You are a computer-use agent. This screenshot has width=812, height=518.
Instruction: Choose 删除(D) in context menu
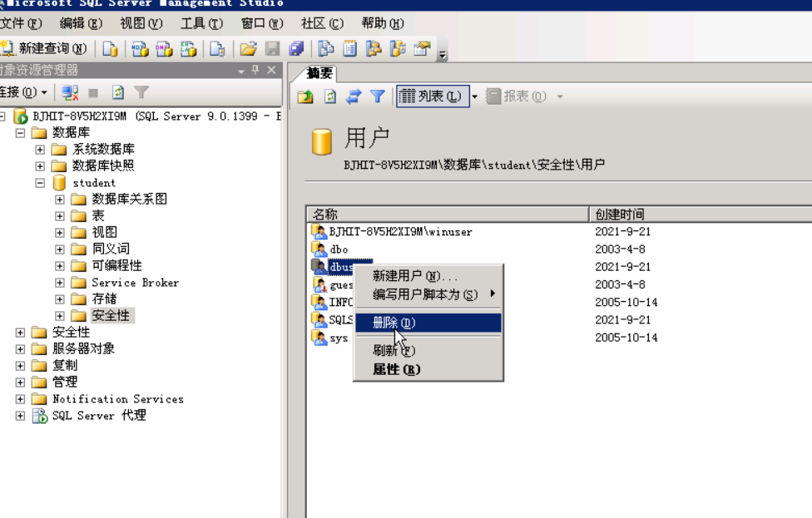[x=428, y=323]
